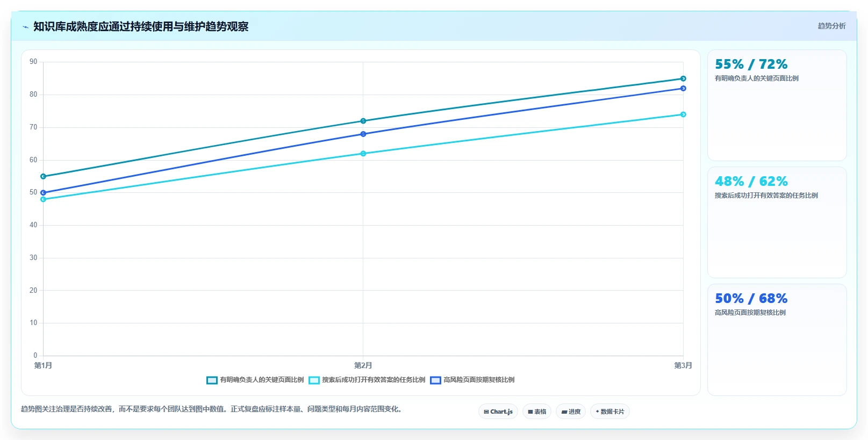The height and width of the screenshot is (440, 868).
Task: Click the blue data point at value 50 in 第1月
Action: pyautogui.click(x=44, y=192)
